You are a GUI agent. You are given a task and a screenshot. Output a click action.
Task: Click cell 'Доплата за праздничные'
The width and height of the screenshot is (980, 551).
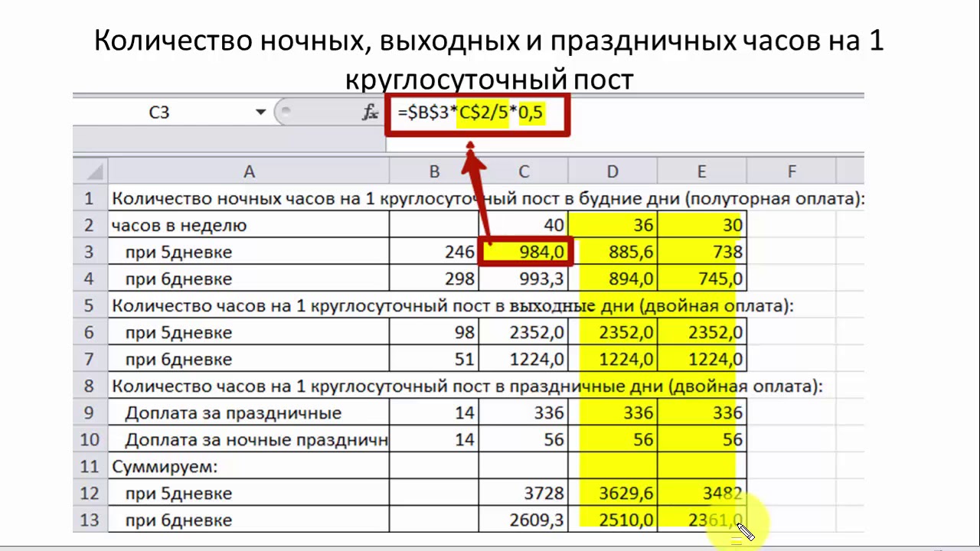[x=249, y=412]
